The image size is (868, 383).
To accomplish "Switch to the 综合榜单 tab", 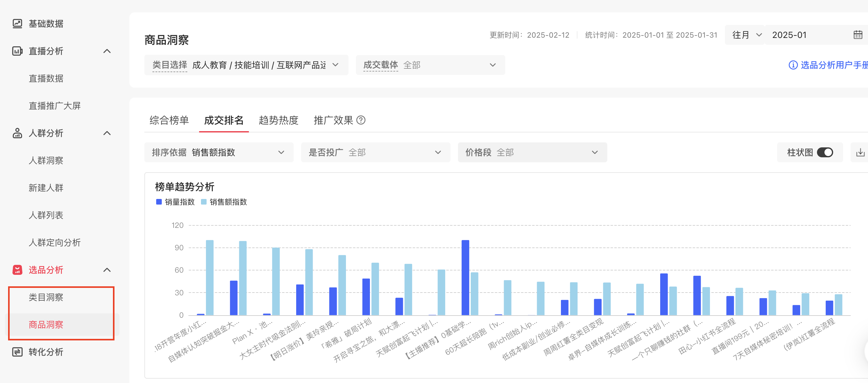I will [169, 120].
